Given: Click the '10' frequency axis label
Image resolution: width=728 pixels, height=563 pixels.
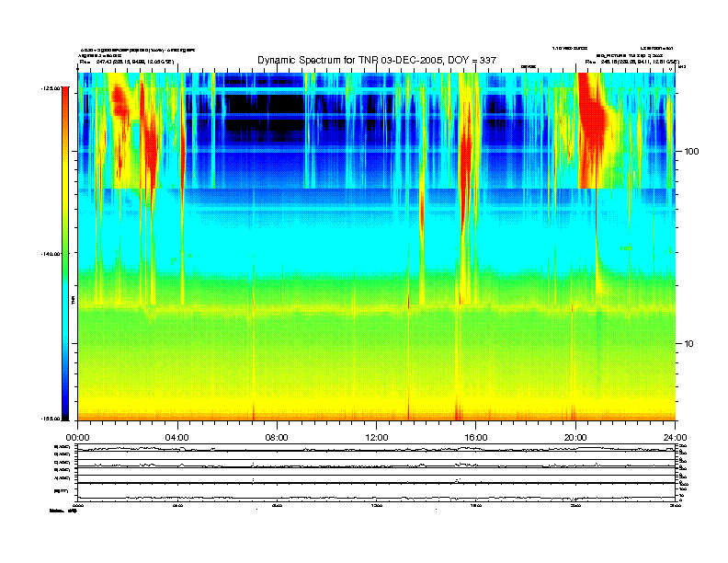Looking at the screenshot, I should [x=689, y=344].
